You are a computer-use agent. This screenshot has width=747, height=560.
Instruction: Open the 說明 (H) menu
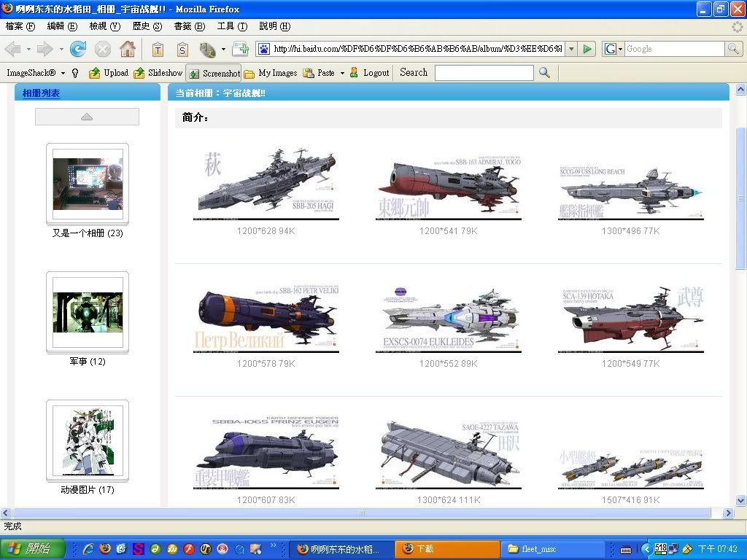274,26
